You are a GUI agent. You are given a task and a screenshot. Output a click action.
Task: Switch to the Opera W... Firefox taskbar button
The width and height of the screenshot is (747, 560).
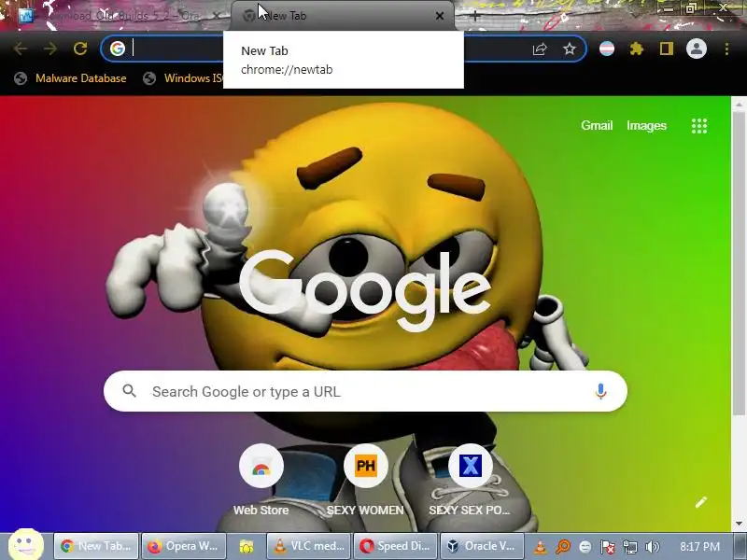click(x=183, y=546)
